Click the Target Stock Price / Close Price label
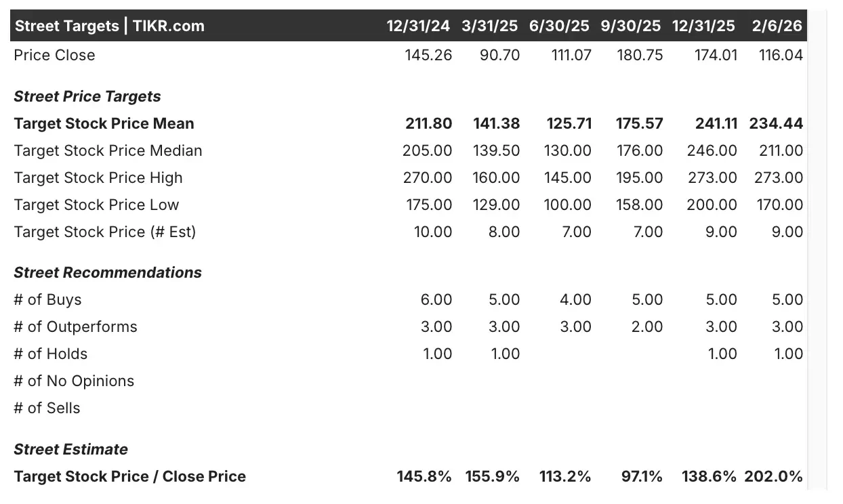Screen dimensions: 843x504 coord(129,476)
